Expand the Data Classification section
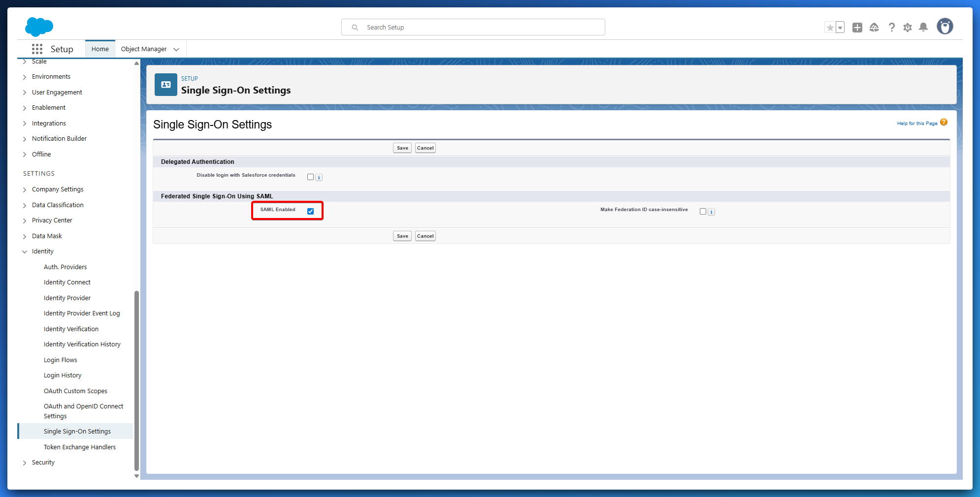 point(25,205)
